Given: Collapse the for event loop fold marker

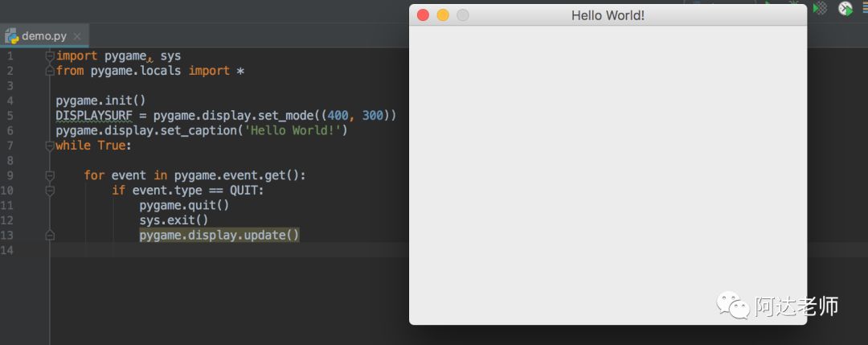Looking at the screenshot, I should tap(50, 175).
